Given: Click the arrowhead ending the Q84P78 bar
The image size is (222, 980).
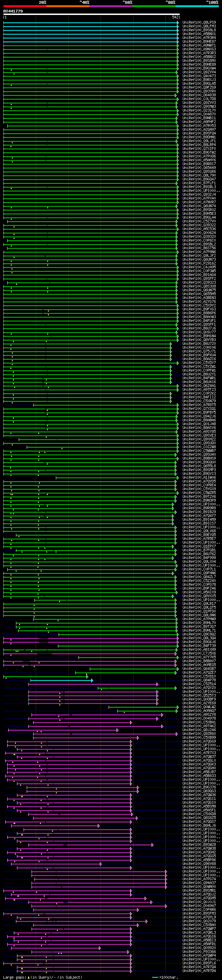Looking at the screenshot, I should coord(92,680).
